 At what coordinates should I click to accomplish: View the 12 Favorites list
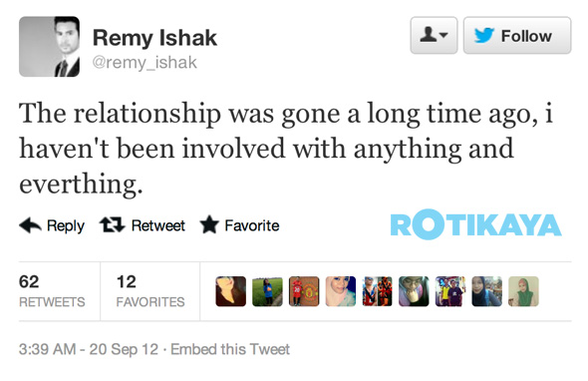150,291
